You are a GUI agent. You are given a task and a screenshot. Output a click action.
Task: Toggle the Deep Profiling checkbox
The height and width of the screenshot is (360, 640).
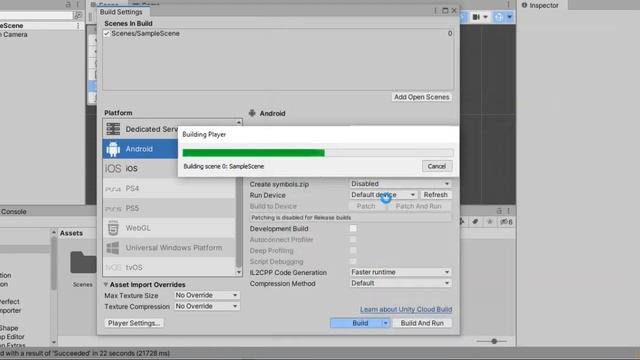click(x=353, y=251)
